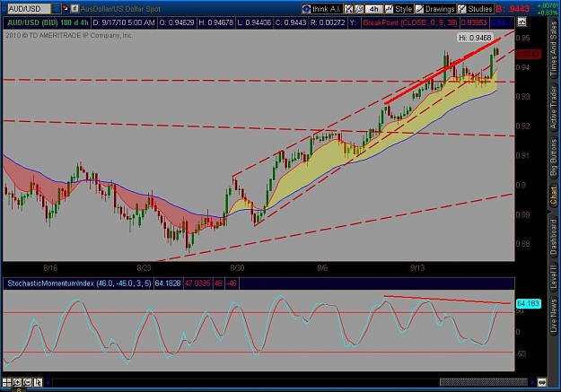Click the crossed tools icon beside think A.I.
This screenshot has width=561, height=392.
coord(348,9)
